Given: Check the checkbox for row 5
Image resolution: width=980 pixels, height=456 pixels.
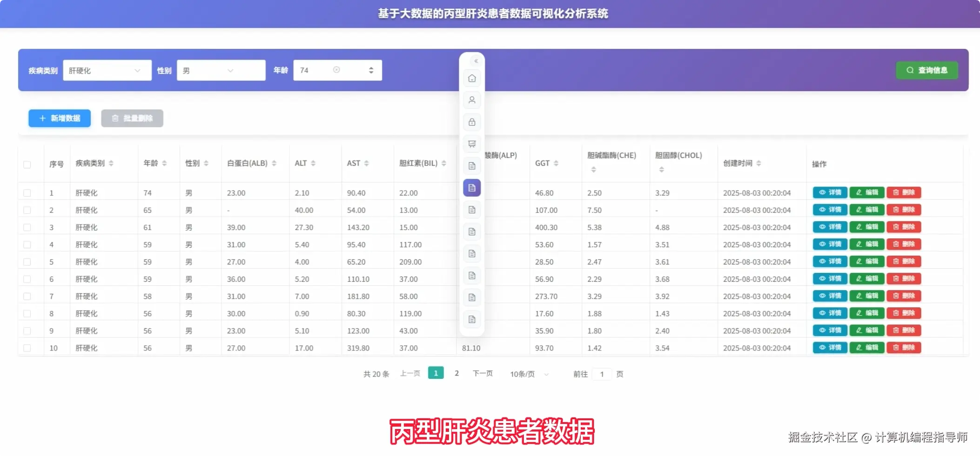Looking at the screenshot, I should (x=27, y=262).
